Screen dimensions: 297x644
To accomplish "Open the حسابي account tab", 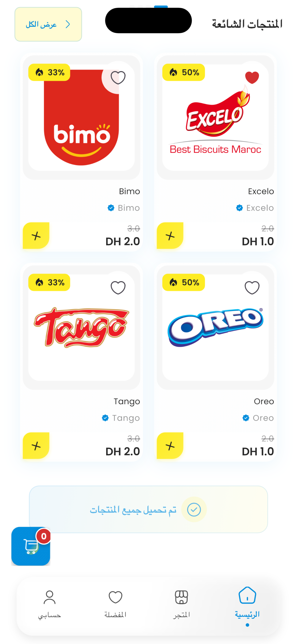I will pos(50,604).
